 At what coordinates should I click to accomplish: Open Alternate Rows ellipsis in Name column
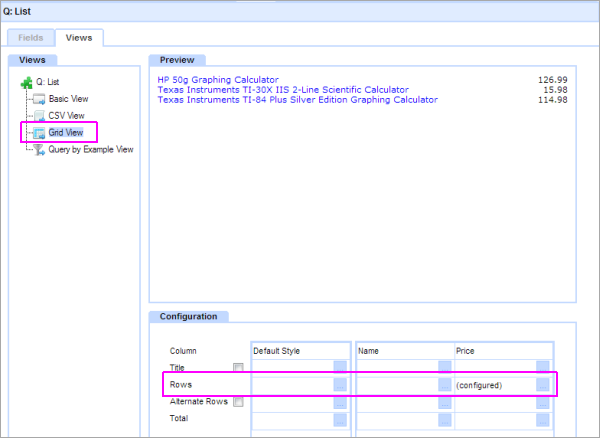tap(445, 402)
